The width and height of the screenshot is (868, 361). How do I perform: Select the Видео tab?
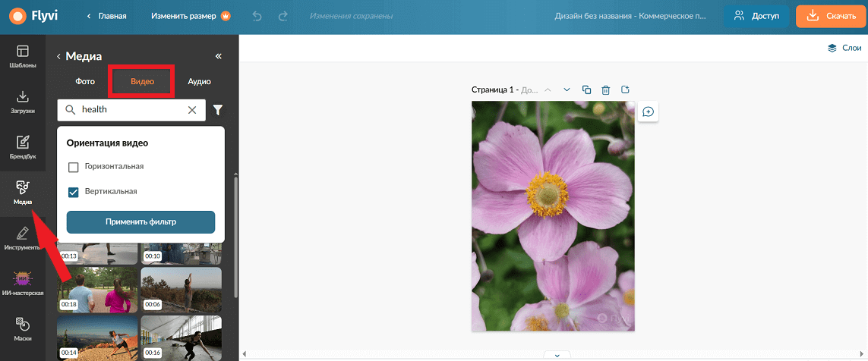142,81
